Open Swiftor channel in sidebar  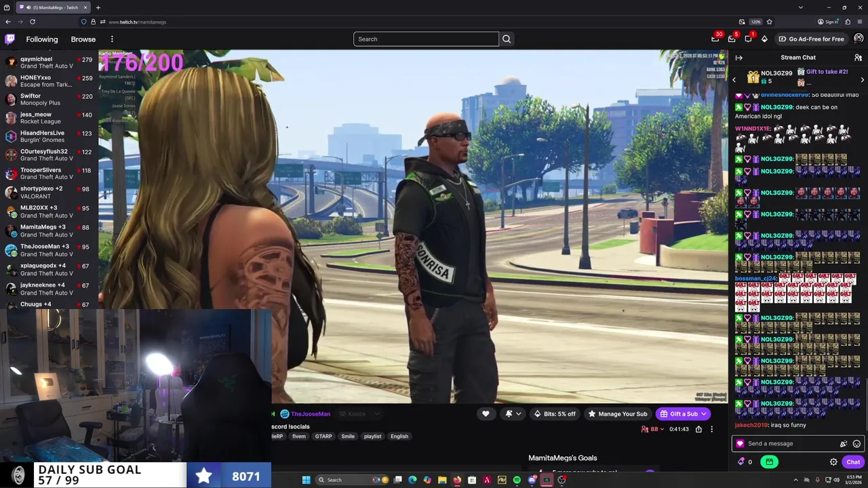[49, 100]
